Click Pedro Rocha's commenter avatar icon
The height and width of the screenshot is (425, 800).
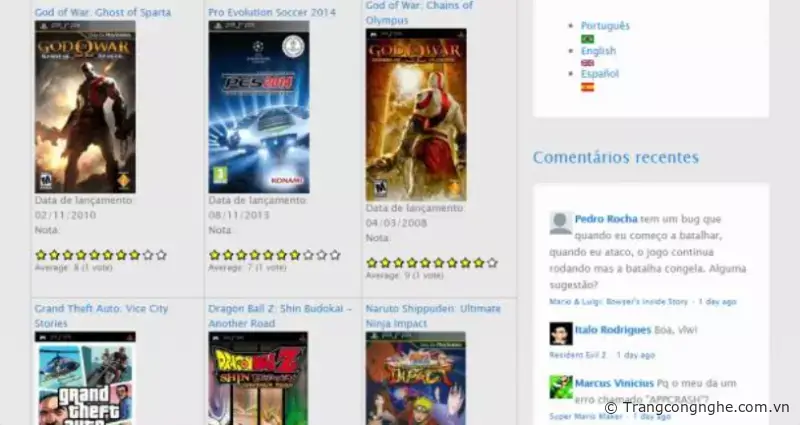click(560, 222)
